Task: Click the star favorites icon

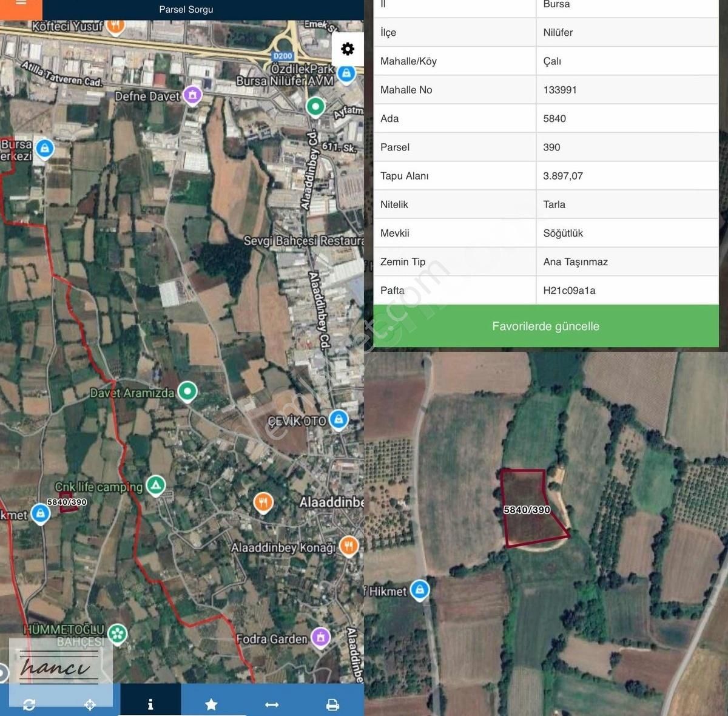Action: click(211, 704)
